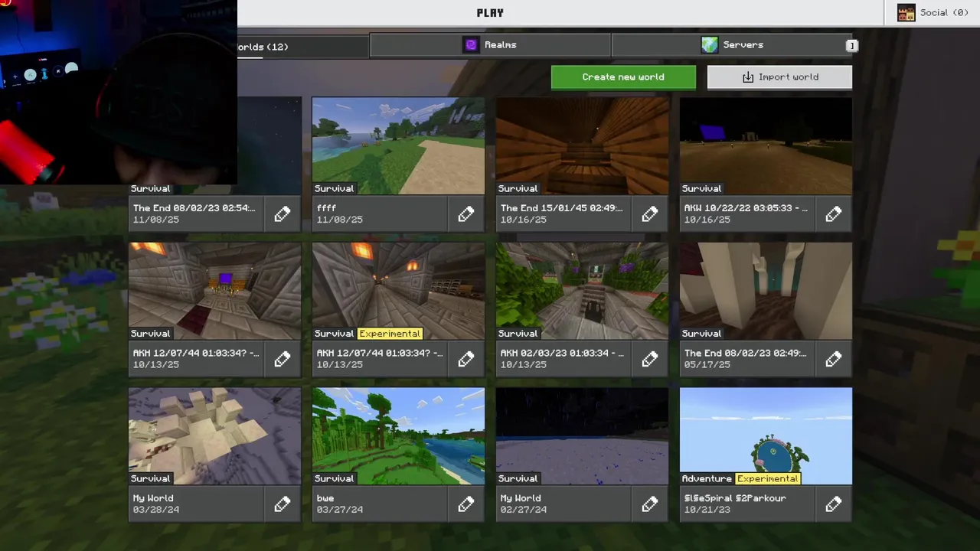Open The End 15/01/45 wooden room thumbnail
Screen dimensions: 980x551
[582, 145]
